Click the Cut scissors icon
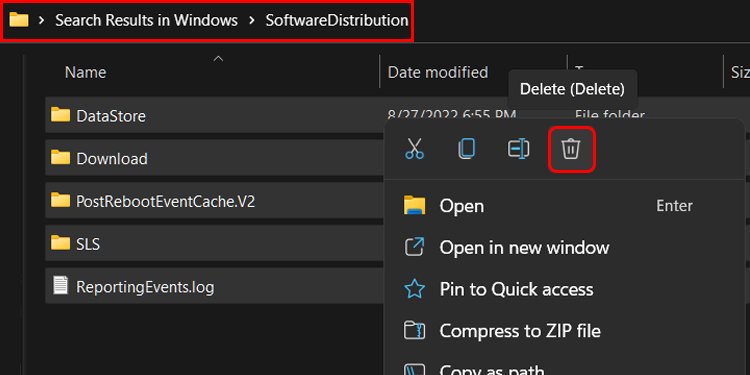The width and height of the screenshot is (750, 375). point(414,149)
